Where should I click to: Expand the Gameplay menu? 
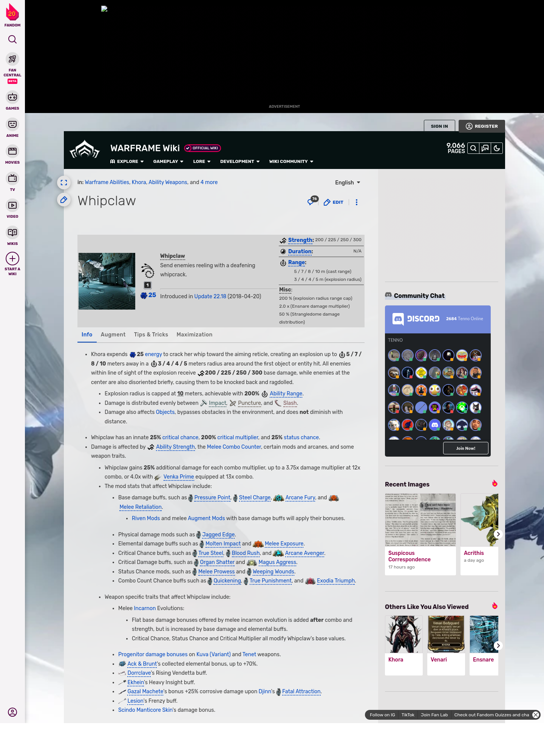168,161
